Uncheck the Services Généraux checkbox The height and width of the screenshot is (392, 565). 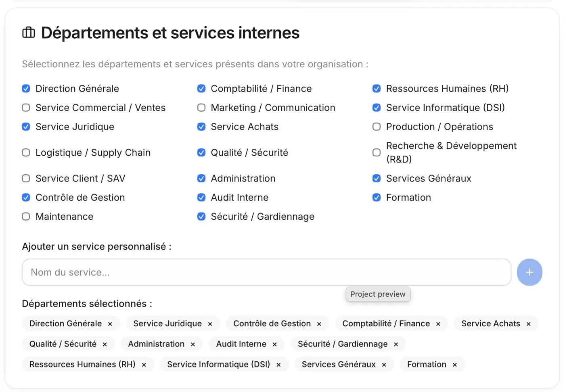pyautogui.click(x=377, y=178)
